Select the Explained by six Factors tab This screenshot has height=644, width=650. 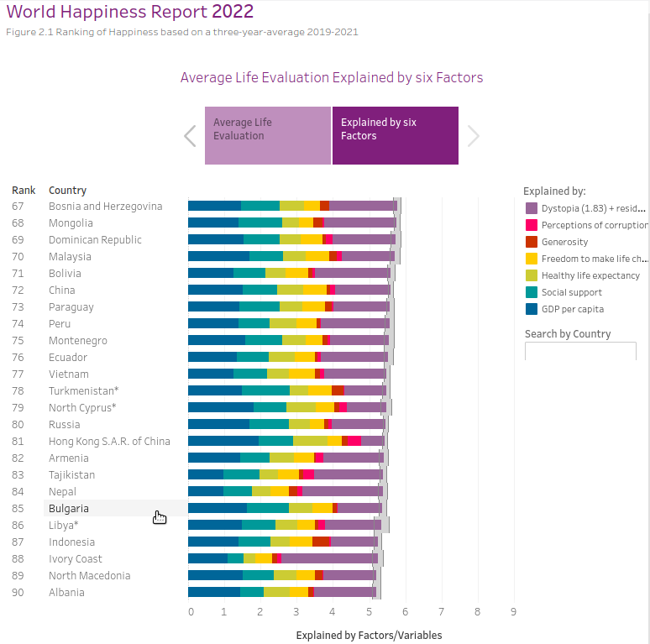pyautogui.click(x=396, y=135)
